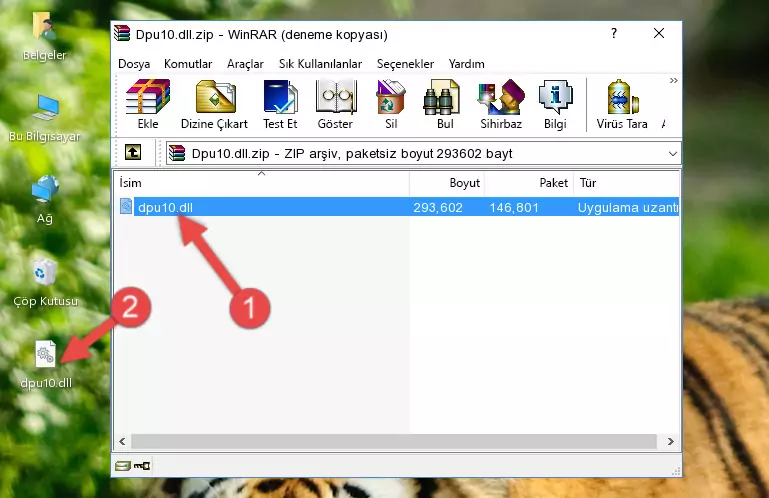Select the Bu Bilgisayar desktop icon

[x=44, y=118]
